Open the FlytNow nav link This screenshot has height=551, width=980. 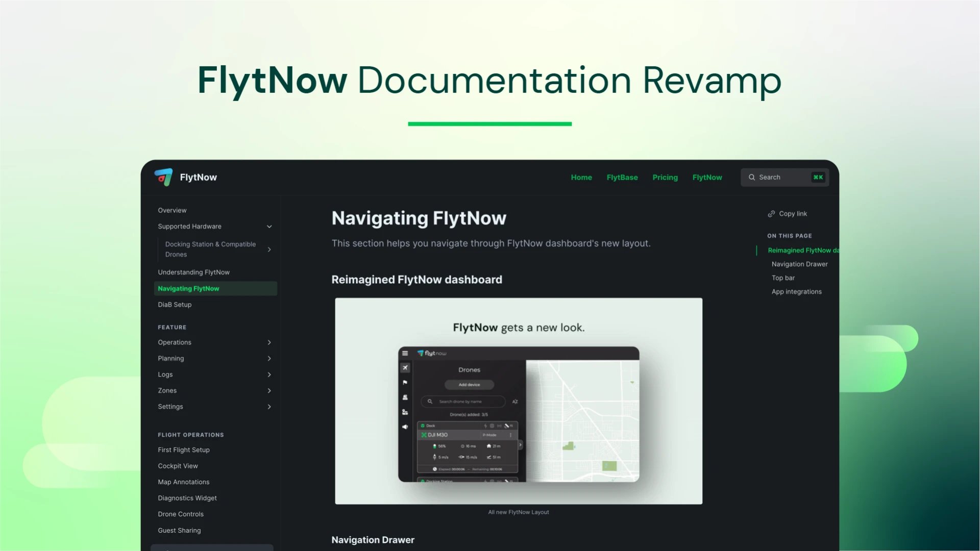coord(707,178)
